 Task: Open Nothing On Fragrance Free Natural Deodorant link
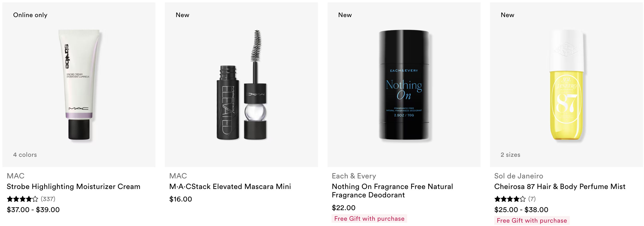[x=392, y=191]
